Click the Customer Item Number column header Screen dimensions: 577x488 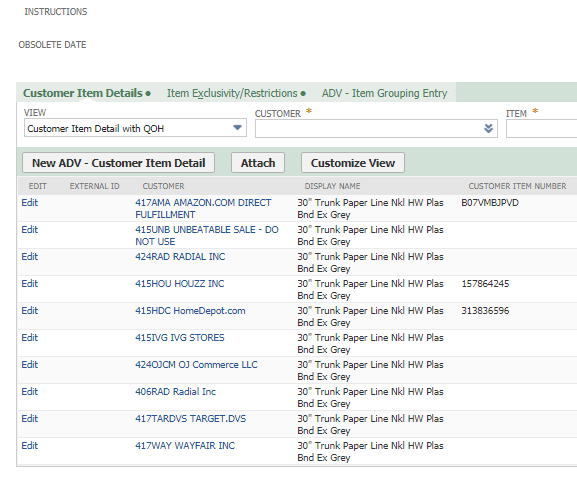pyautogui.click(x=517, y=186)
